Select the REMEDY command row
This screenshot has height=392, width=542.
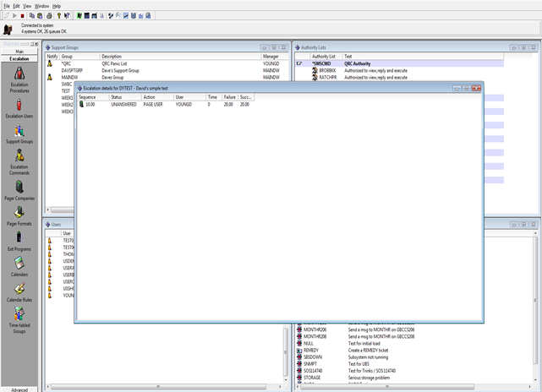point(311,350)
